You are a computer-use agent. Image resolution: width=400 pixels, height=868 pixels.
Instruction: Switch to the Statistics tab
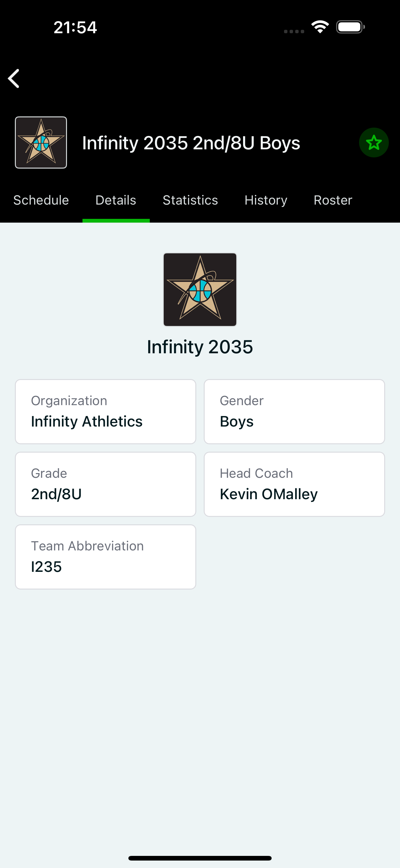click(x=190, y=200)
